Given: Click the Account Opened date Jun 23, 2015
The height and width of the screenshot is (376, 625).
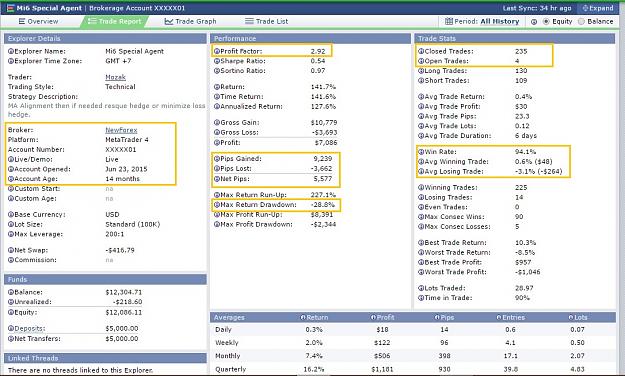Looking at the screenshot, I should pyautogui.click(x=126, y=169).
